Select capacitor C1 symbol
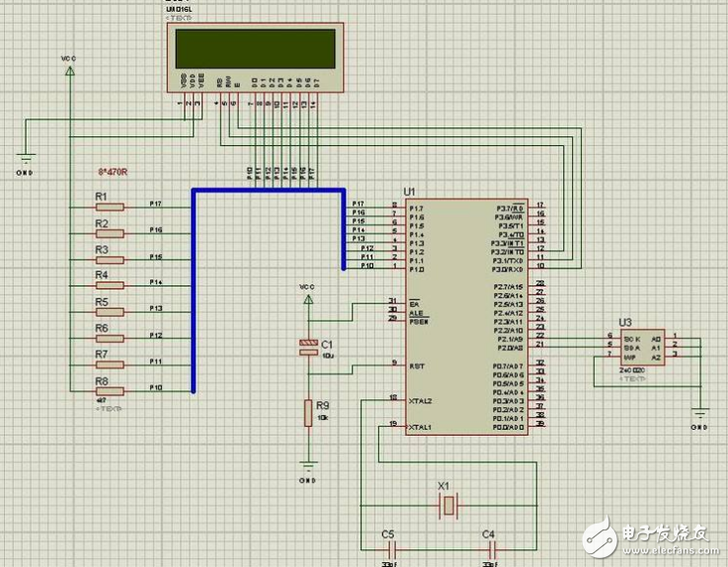728x567 pixels. tap(308, 344)
